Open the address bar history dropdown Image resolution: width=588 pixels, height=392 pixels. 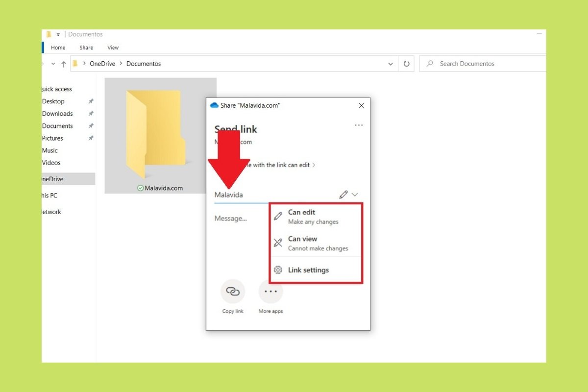391,64
